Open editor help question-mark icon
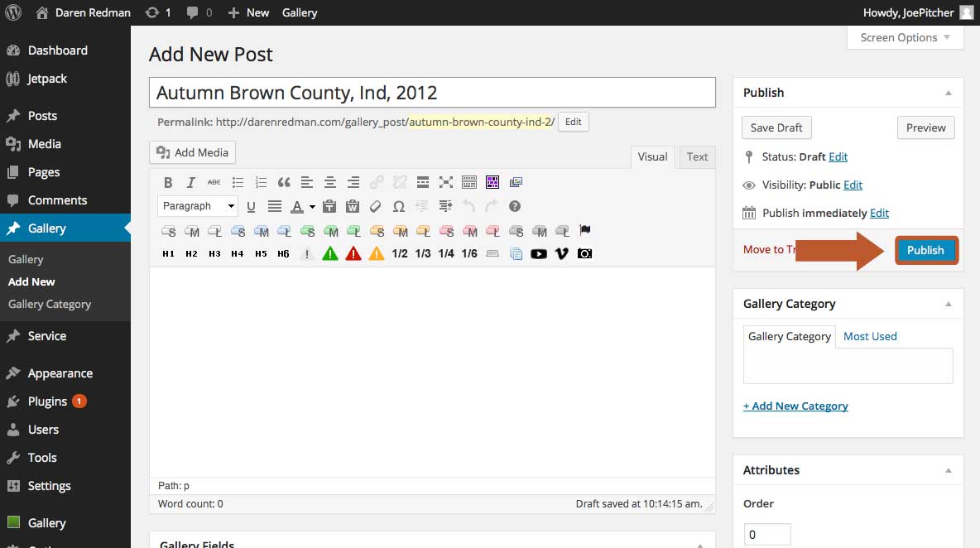The image size is (980, 548). pyautogui.click(x=514, y=206)
